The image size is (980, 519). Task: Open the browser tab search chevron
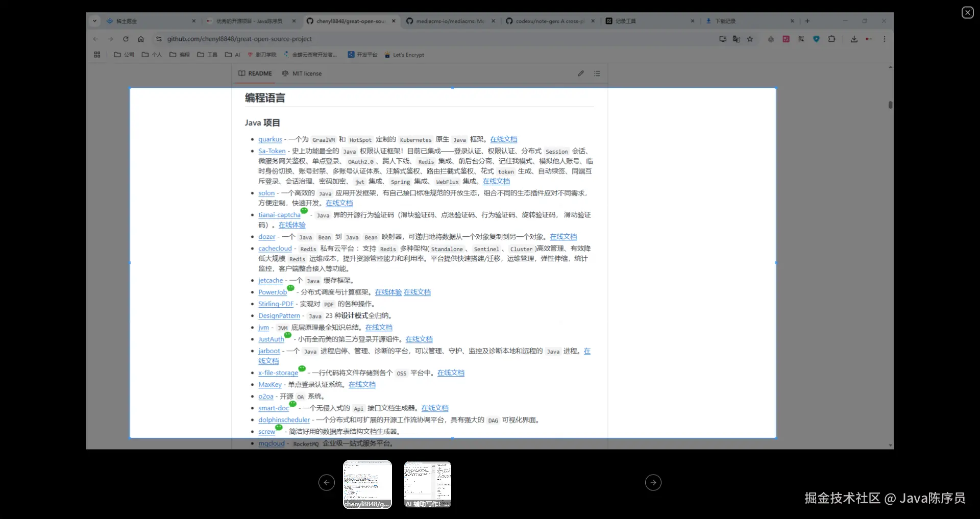coord(94,21)
